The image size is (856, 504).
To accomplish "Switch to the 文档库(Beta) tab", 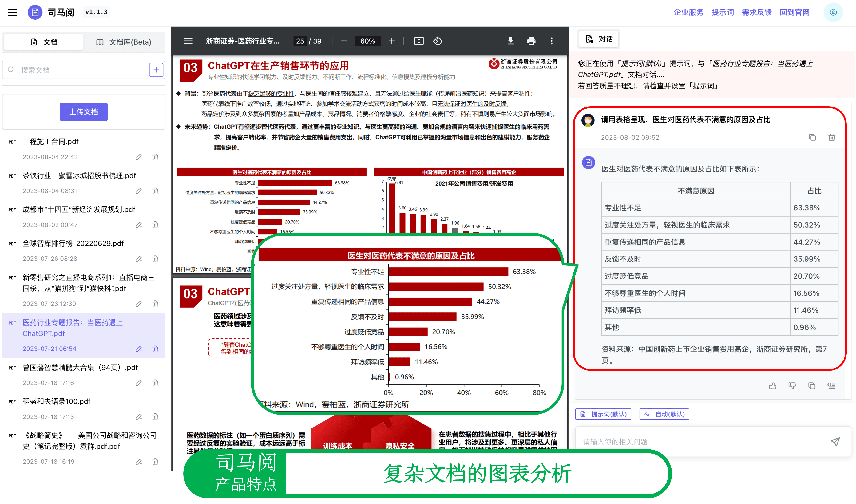I will [124, 42].
